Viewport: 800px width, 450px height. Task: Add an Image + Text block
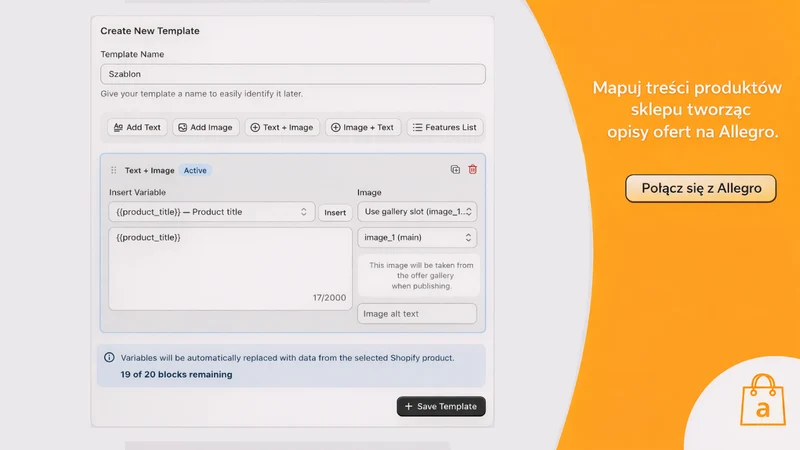point(363,128)
